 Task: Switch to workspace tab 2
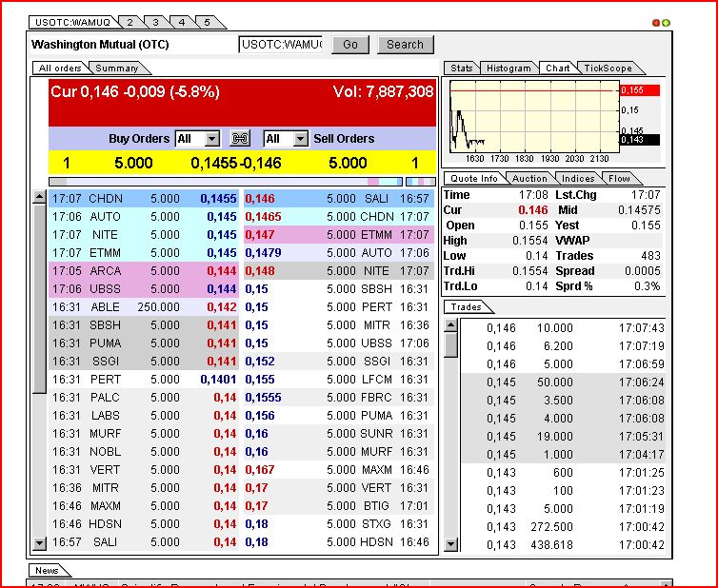click(x=130, y=23)
